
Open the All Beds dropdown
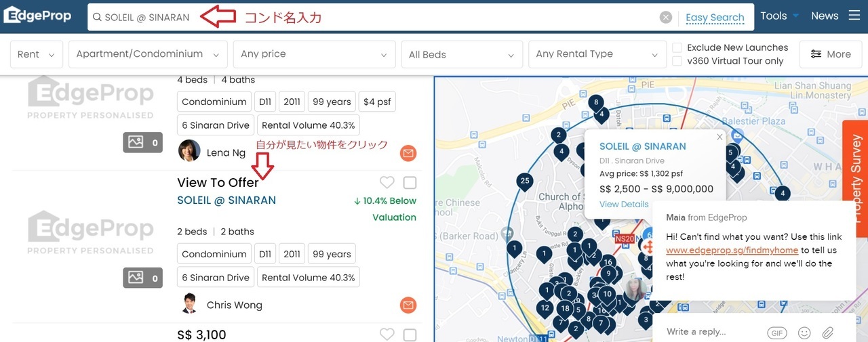point(462,54)
